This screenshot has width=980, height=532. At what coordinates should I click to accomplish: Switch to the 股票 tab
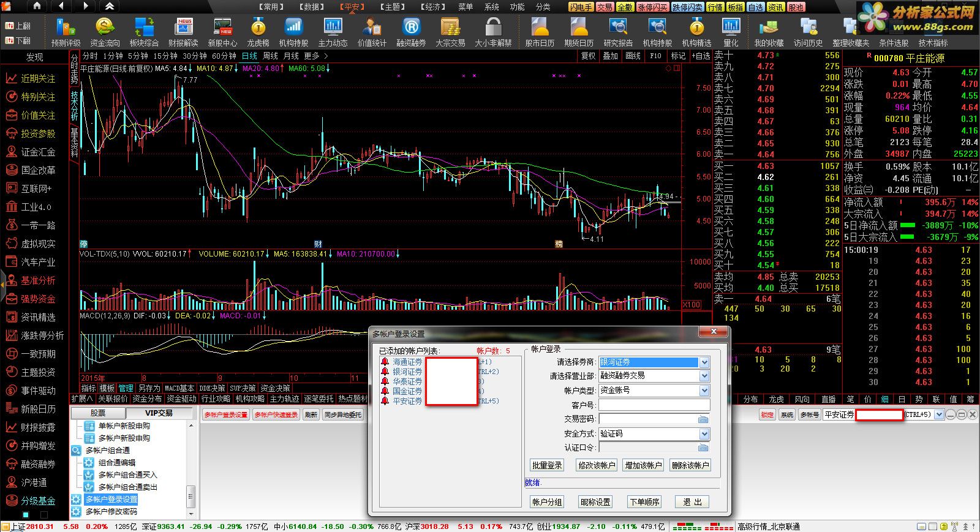click(x=98, y=413)
